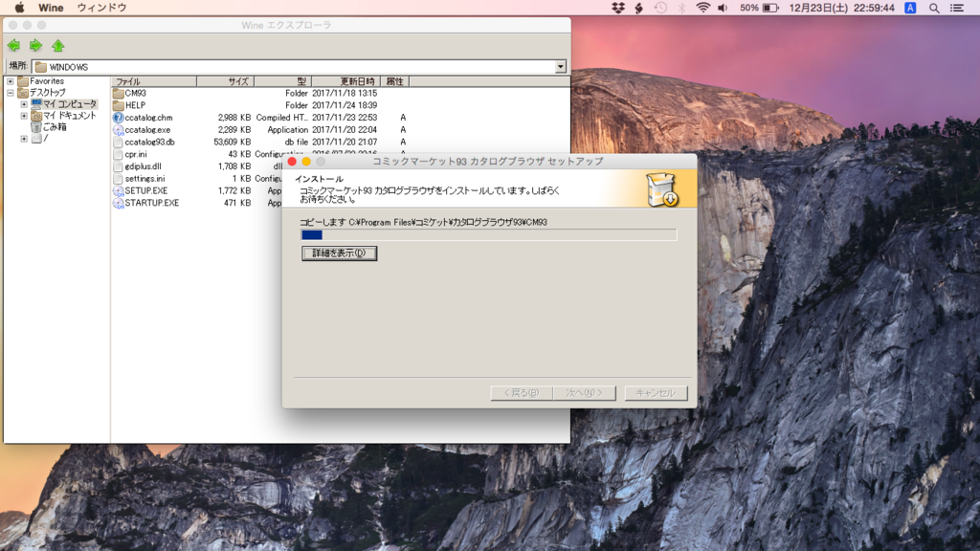This screenshot has width=980, height=551.
Task: Open the volume menu bar icon
Action: [x=724, y=8]
